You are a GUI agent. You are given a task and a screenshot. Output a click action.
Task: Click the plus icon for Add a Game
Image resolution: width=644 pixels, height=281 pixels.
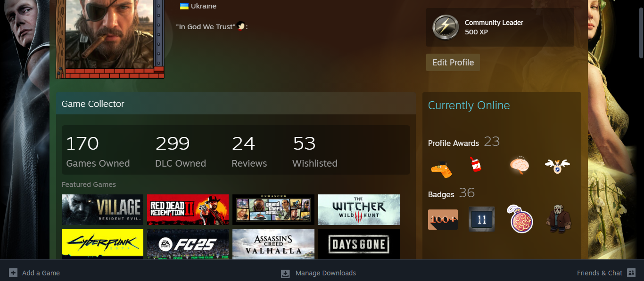coord(13,273)
